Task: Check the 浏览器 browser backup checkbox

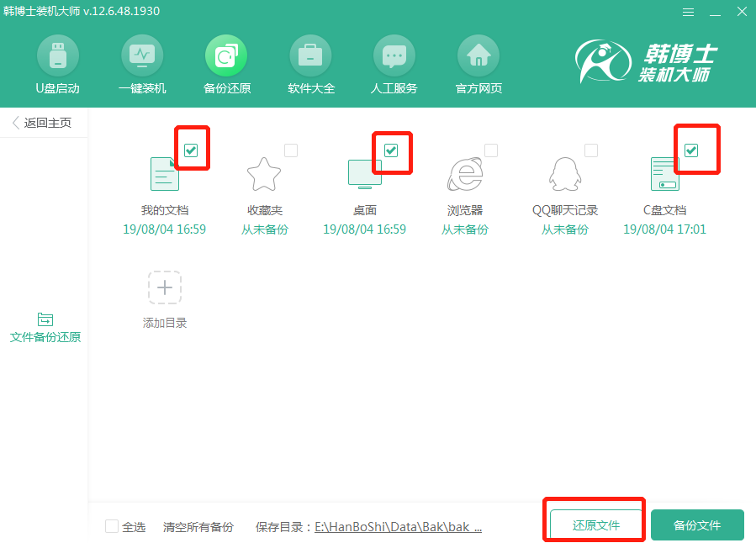Action: 490,150
